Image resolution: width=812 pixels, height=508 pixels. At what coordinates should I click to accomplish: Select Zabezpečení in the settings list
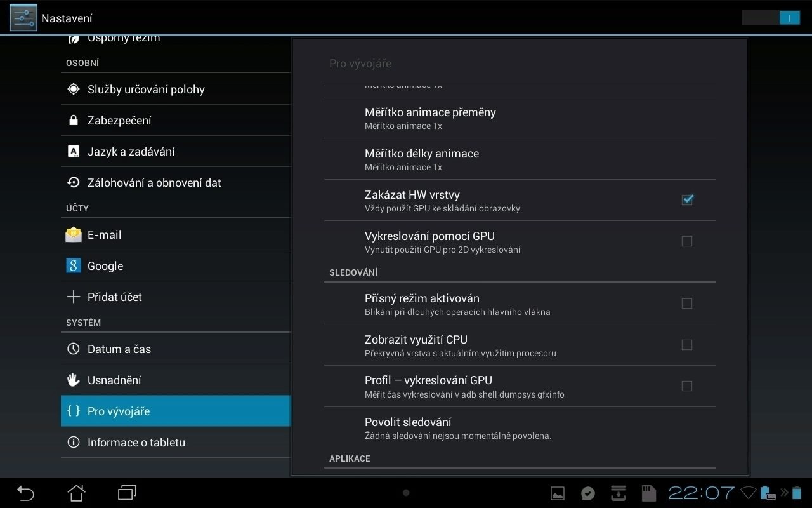click(x=176, y=121)
